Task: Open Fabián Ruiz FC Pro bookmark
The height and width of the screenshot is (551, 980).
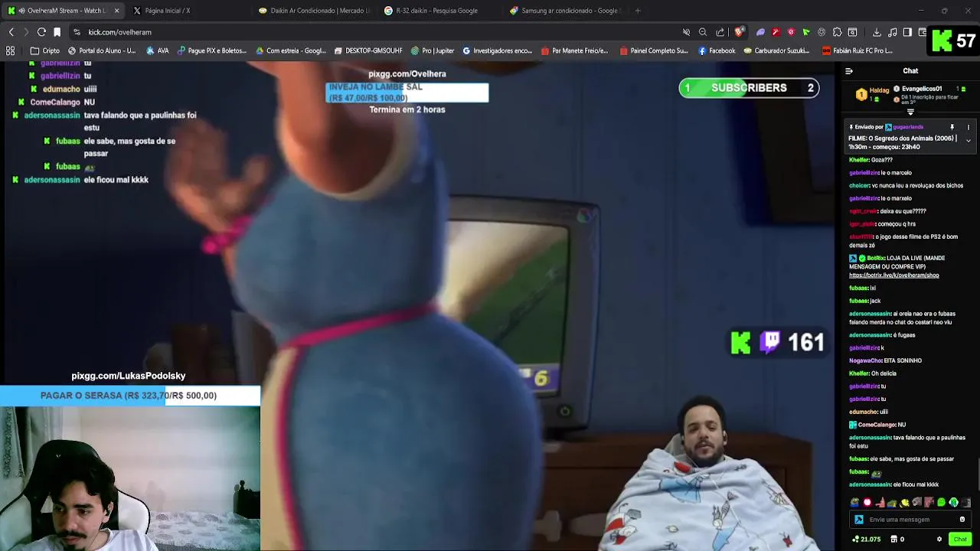Action: coord(857,51)
